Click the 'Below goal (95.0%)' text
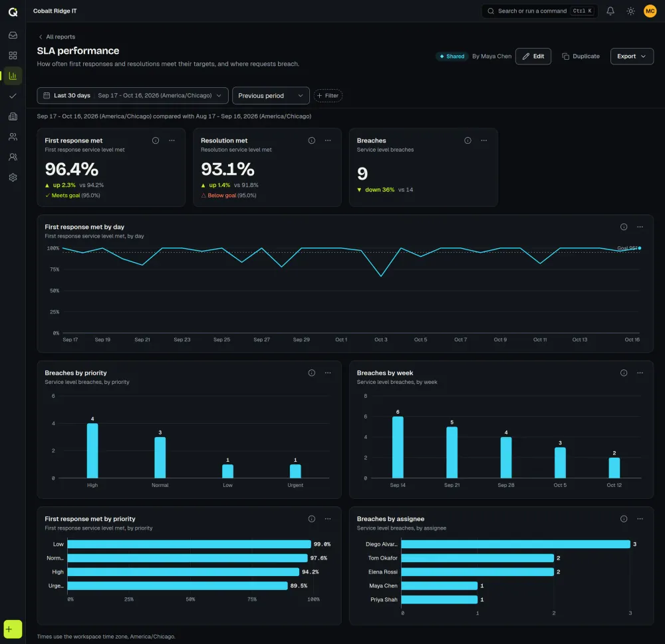This screenshot has height=644, width=665. click(229, 196)
